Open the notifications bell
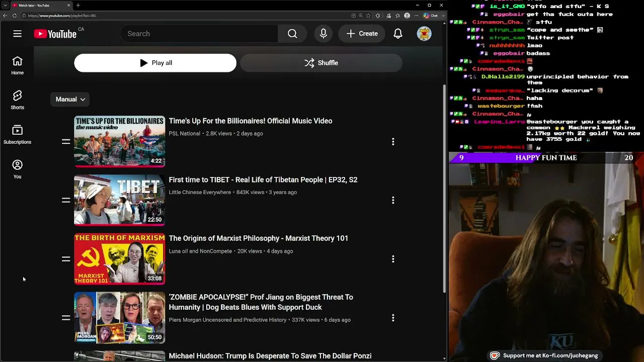The width and height of the screenshot is (644, 362). coord(398,34)
